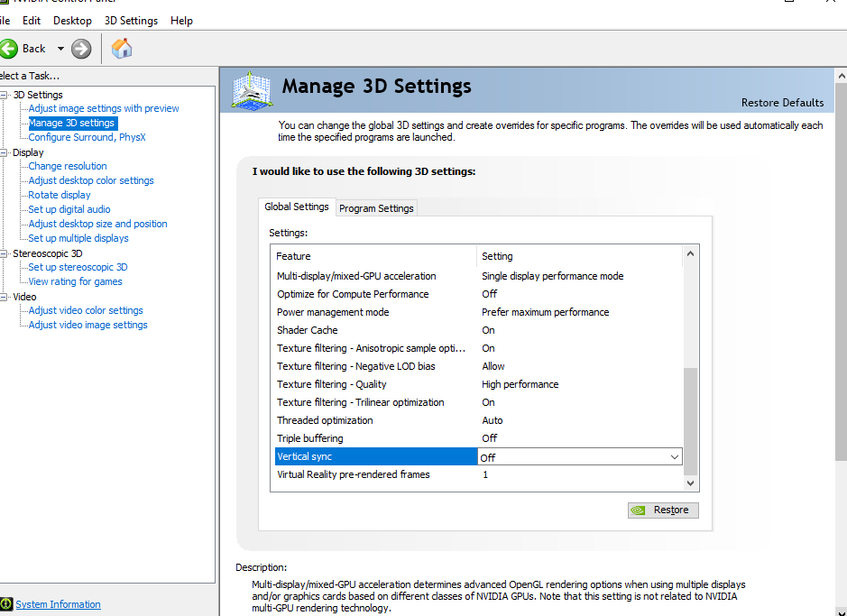Open Set up digital audio
Viewport: 847px width, 616px height.
coord(69,209)
